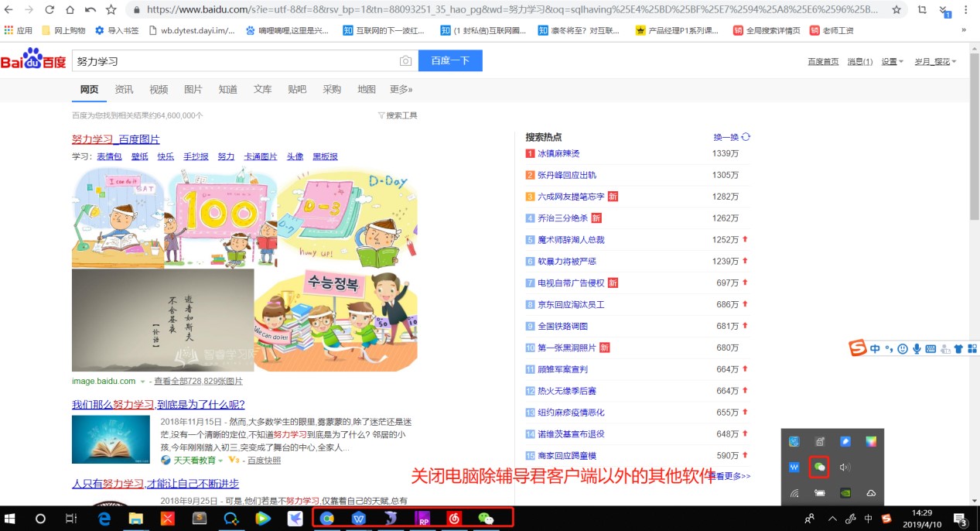
Task: Open hot search 第一张黑洞照片
Action: [x=567, y=348]
